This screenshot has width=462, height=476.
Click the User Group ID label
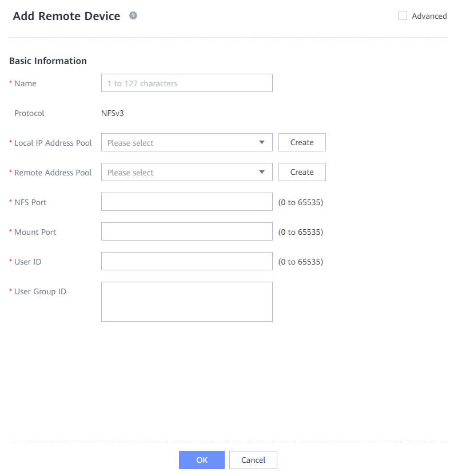(40, 291)
